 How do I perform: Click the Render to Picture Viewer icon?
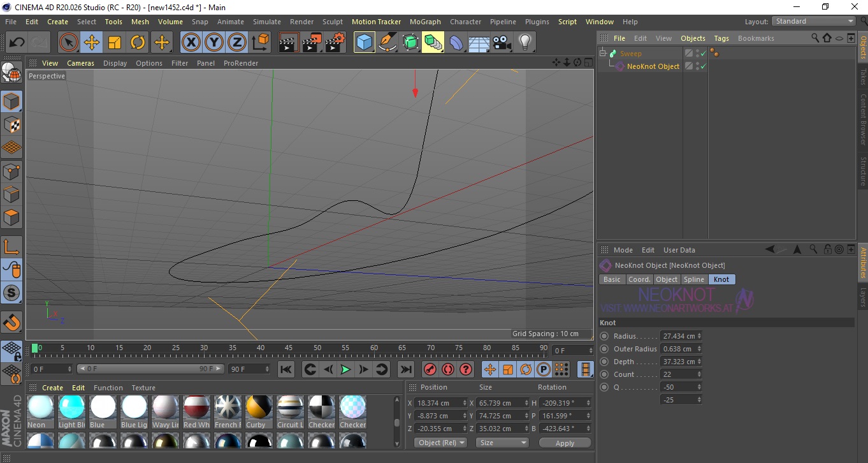[x=312, y=43]
